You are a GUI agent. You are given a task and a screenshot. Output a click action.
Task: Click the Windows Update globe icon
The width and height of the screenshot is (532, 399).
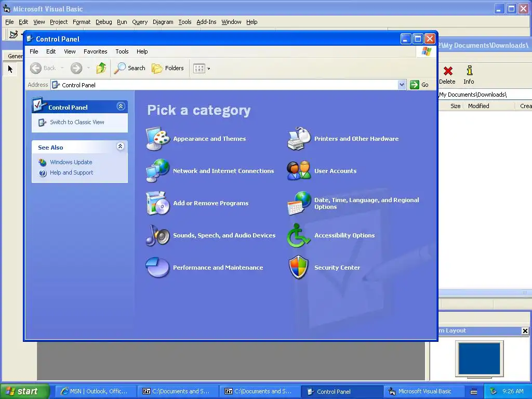pos(43,163)
